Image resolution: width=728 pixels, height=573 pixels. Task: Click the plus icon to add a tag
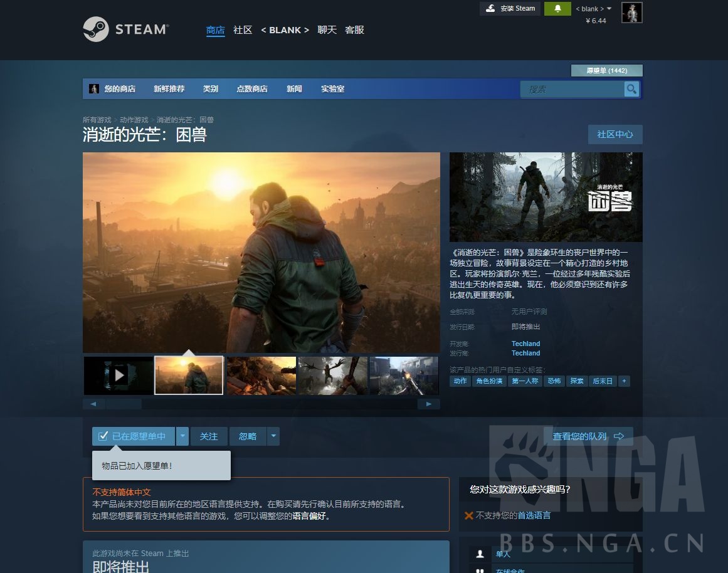pyautogui.click(x=624, y=381)
